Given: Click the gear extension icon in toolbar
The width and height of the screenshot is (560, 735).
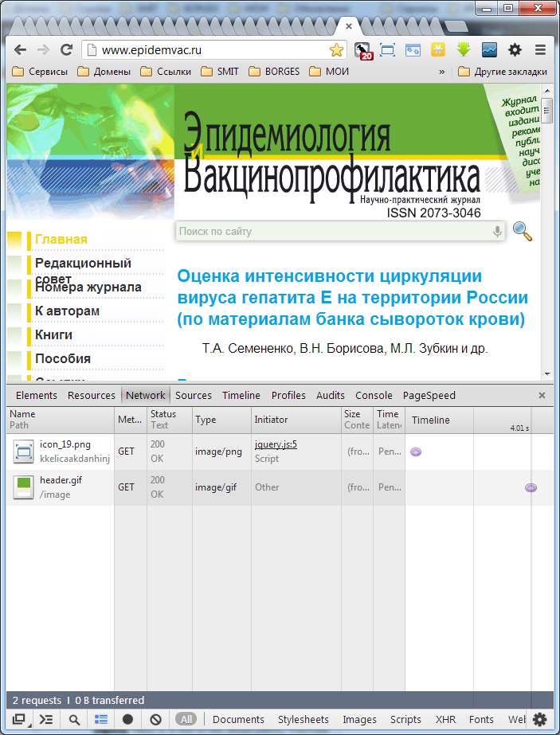Looking at the screenshot, I should coord(515,49).
